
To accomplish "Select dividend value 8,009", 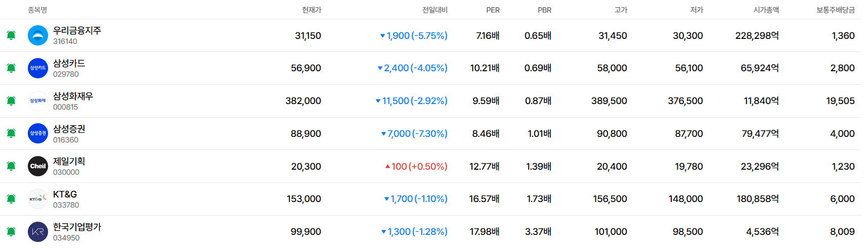I will pos(843,232).
